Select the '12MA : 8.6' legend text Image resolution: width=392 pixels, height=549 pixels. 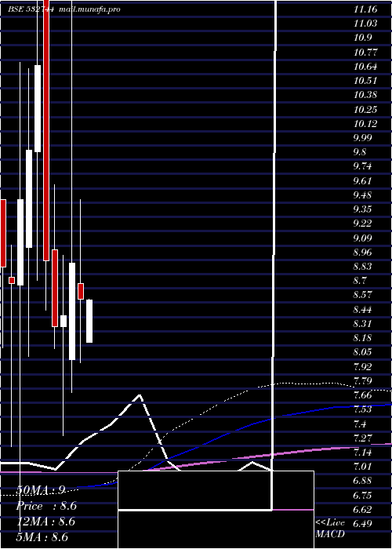click(x=45, y=522)
